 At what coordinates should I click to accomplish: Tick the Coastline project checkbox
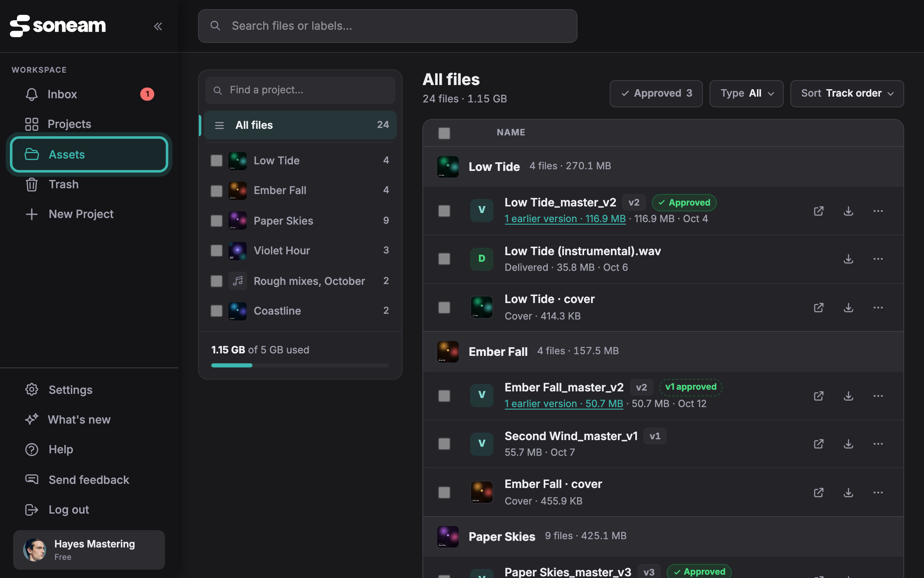pos(217,311)
